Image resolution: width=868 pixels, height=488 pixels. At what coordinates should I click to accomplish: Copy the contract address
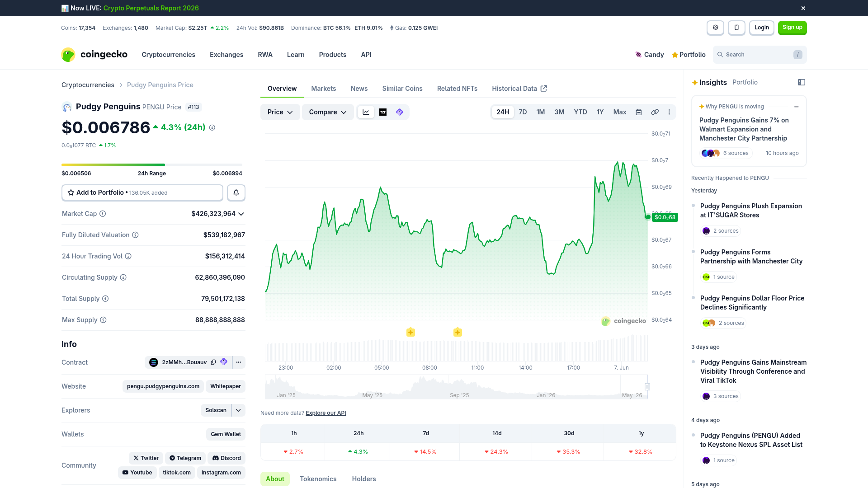pos(213,362)
